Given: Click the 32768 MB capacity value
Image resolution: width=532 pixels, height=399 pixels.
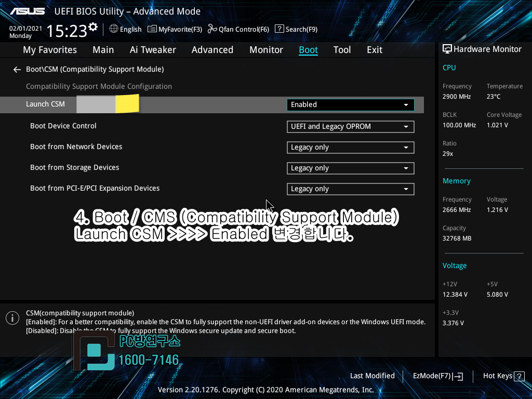Looking at the screenshot, I should (x=457, y=238).
